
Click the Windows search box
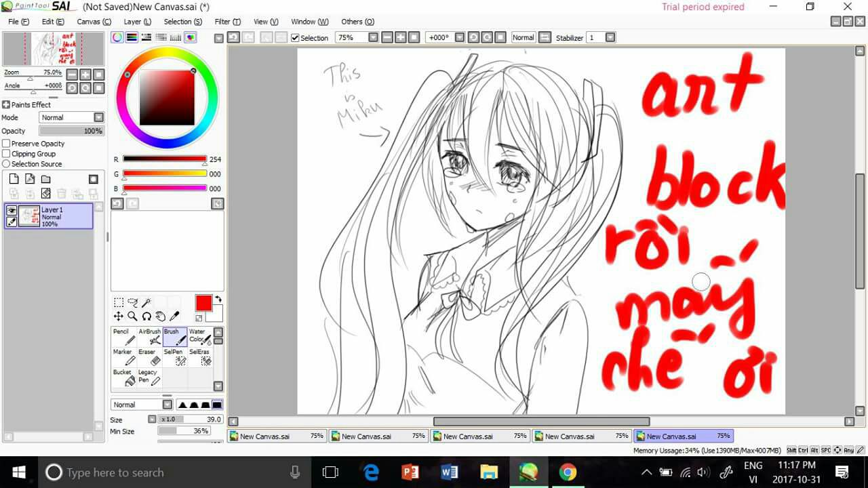click(x=172, y=472)
